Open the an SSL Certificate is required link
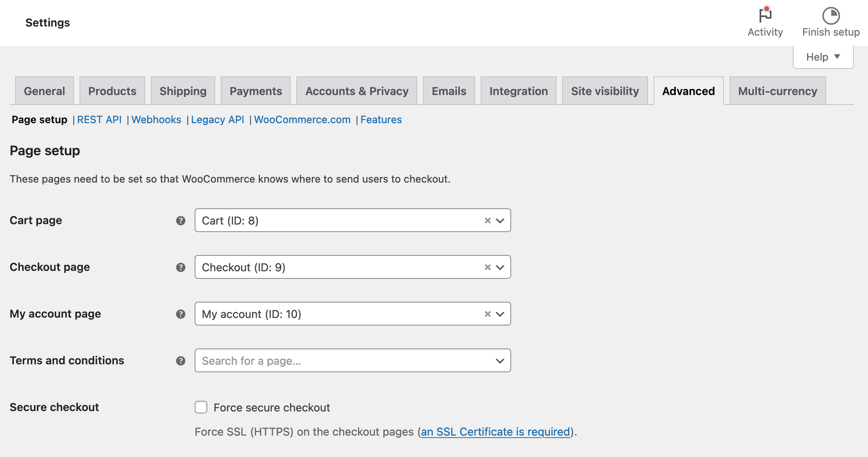 pos(496,432)
